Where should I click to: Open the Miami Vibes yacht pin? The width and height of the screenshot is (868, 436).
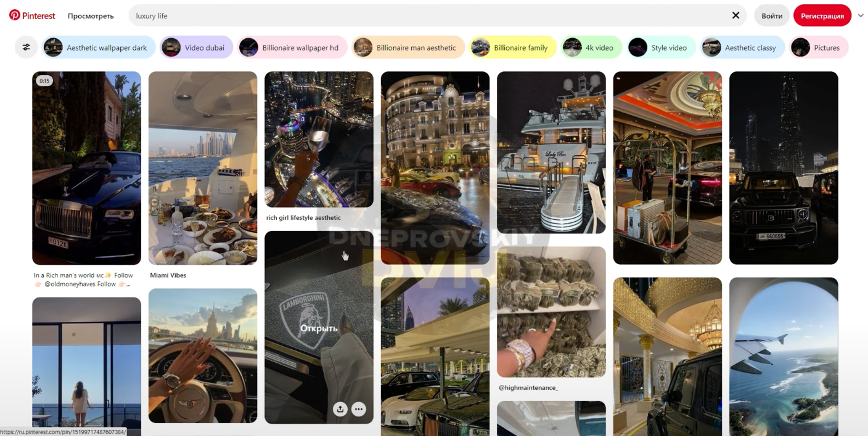(203, 168)
